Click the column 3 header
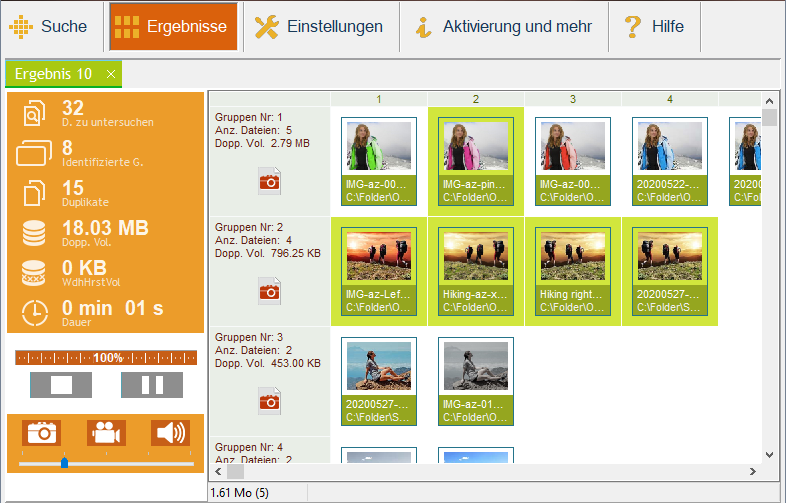 coord(573,99)
